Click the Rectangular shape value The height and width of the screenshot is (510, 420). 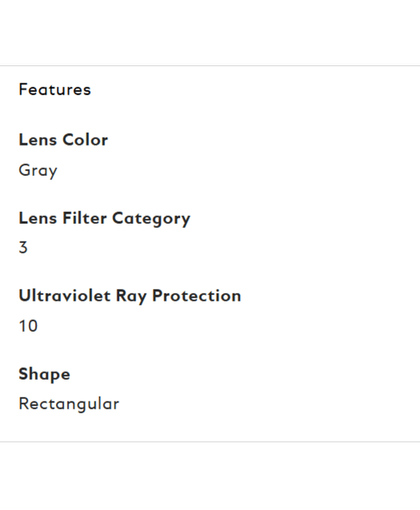[68, 403]
